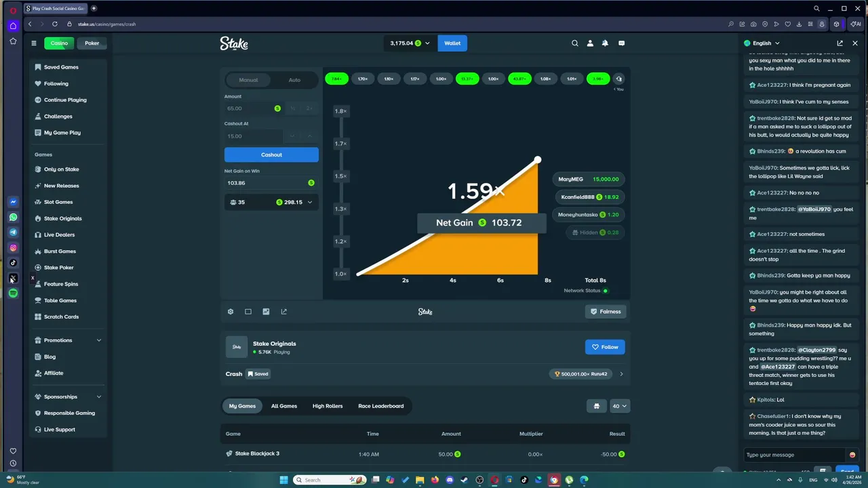Select the 13.37x crash result pill

[x=467, y=79]
